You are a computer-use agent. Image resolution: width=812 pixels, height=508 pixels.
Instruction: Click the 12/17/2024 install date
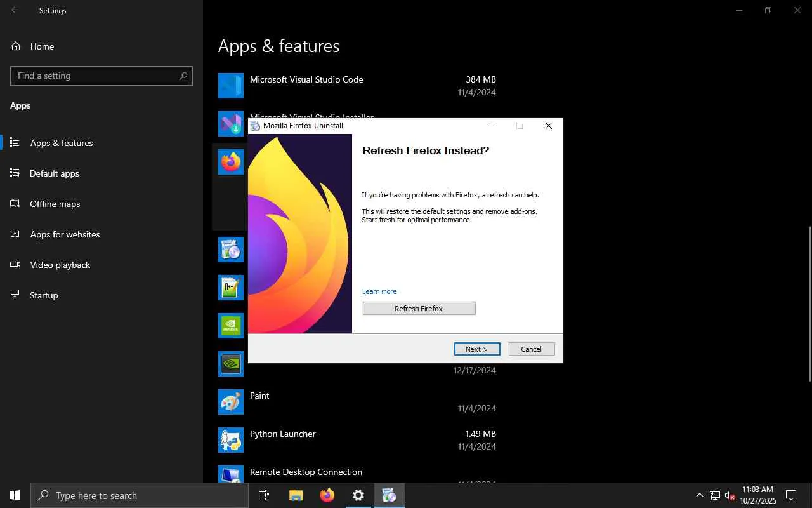coord(475,370)
